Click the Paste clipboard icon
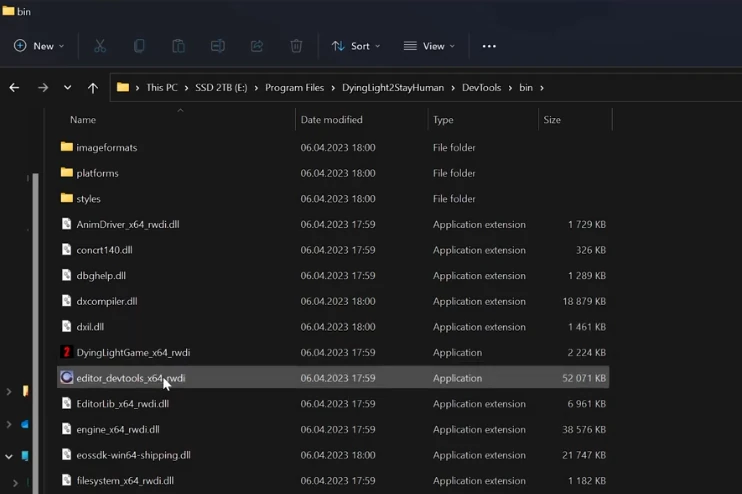This screenshot has height=494, width=742. [x=178, y=46]
